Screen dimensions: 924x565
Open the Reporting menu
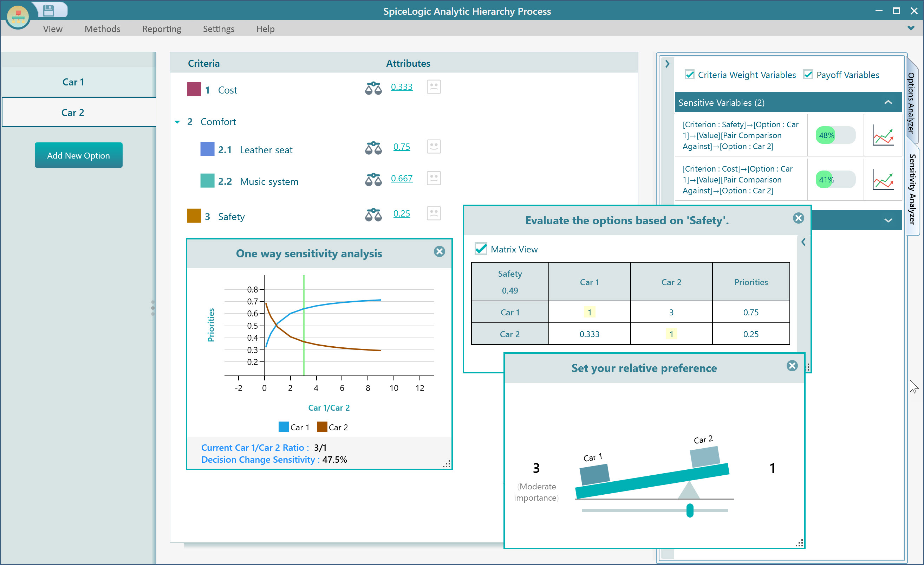pyautogui.click(x=162, y=29)
